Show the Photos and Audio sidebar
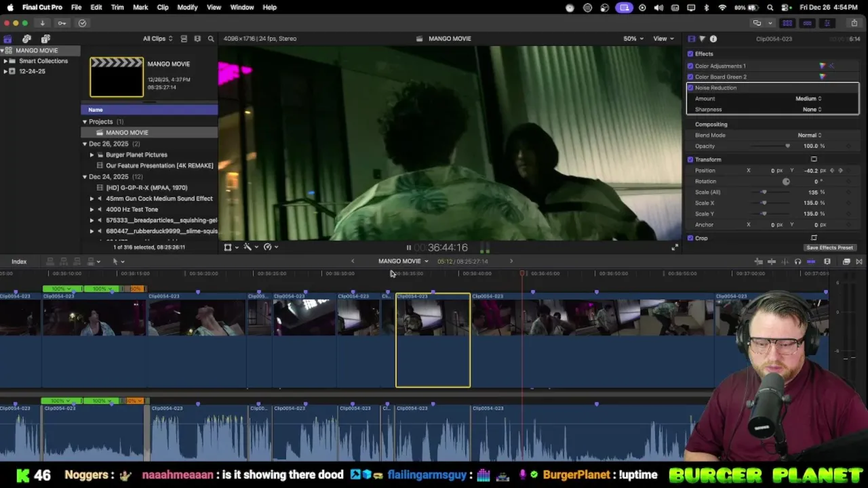 26,39
